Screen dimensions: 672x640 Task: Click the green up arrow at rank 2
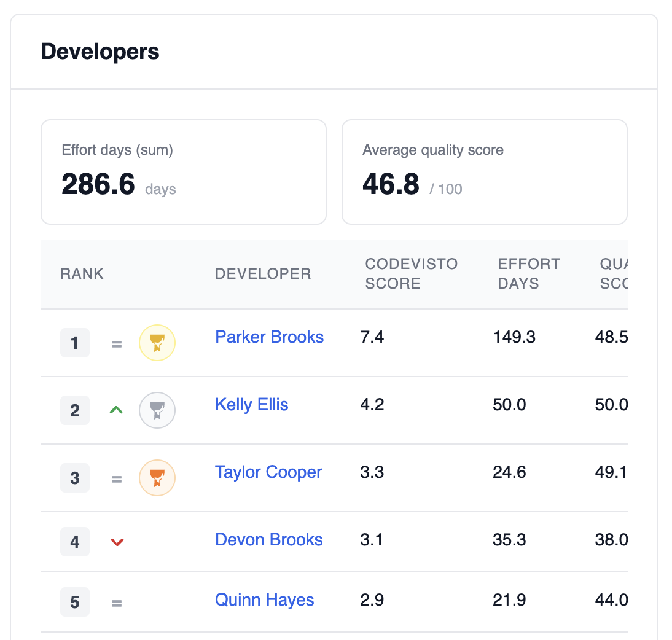point(116,410)
